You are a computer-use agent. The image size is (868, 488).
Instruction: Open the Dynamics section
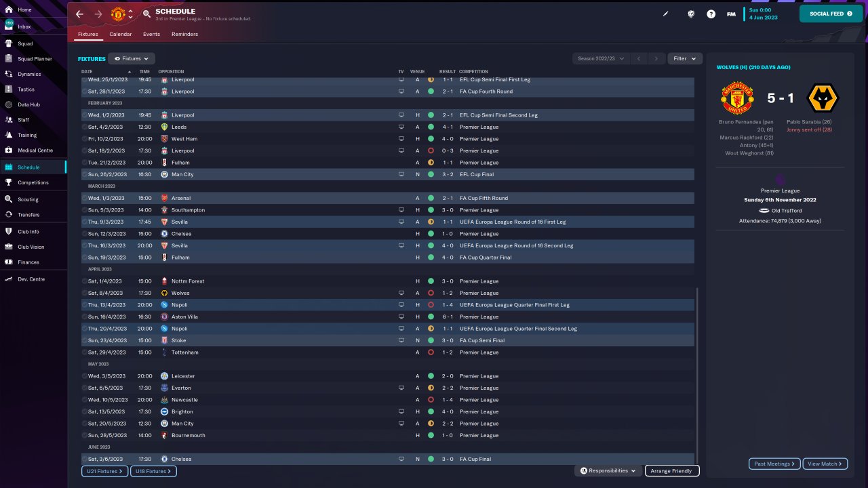29,74
